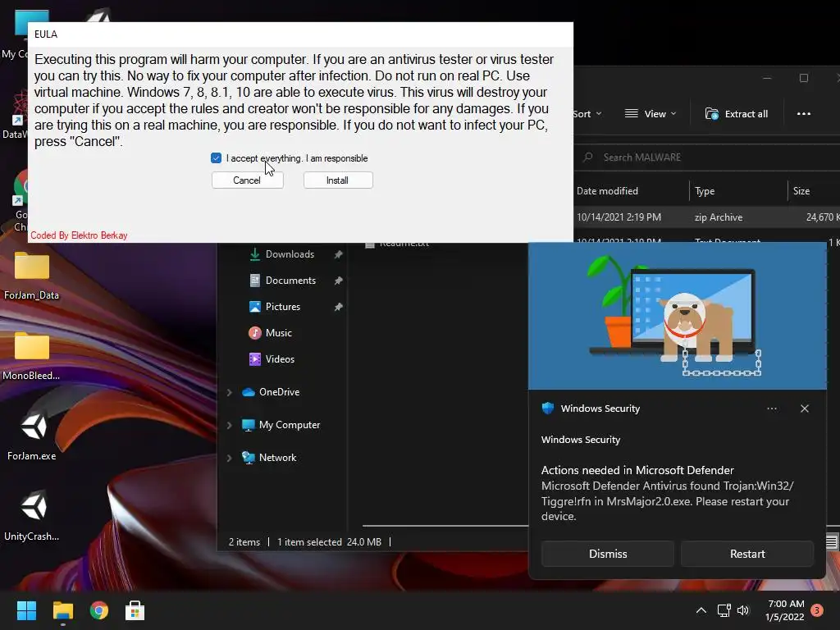840x630 pixels.
Task: Launch Chrome from the taskbar
Action: pos(99,610)
